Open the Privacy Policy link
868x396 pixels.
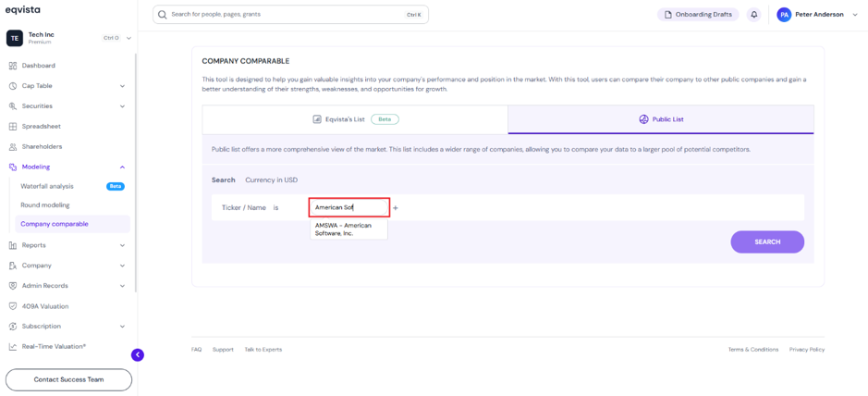[807, 350]
